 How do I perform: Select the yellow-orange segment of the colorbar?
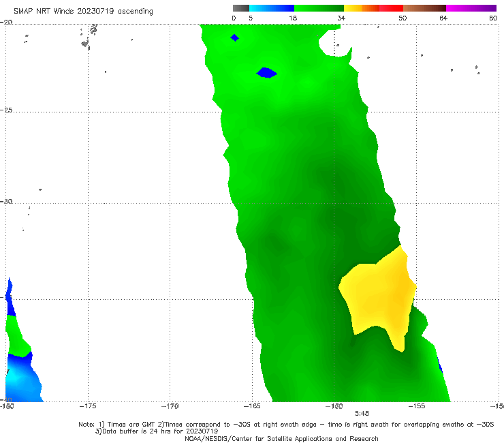[x=361, y=8]
